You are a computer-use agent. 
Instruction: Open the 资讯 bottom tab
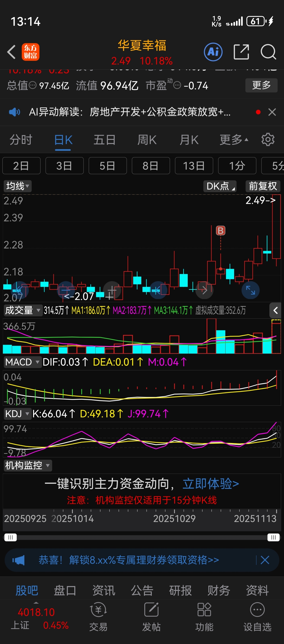click(104, 590)
